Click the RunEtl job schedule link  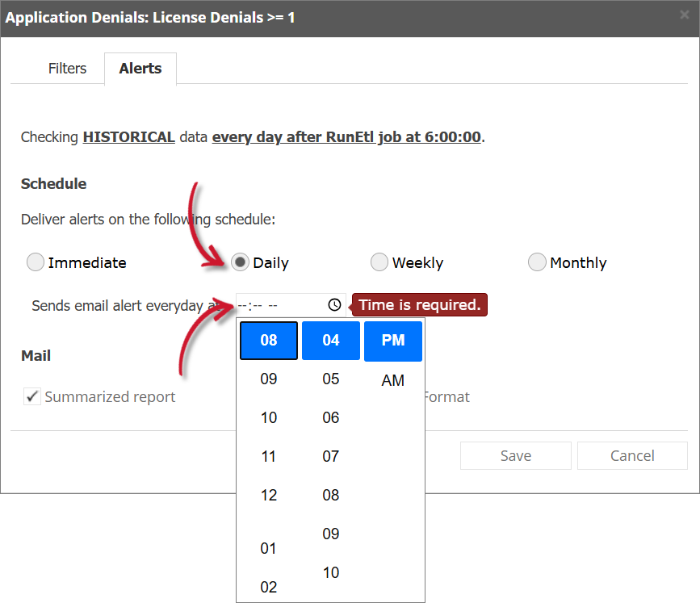345,136
